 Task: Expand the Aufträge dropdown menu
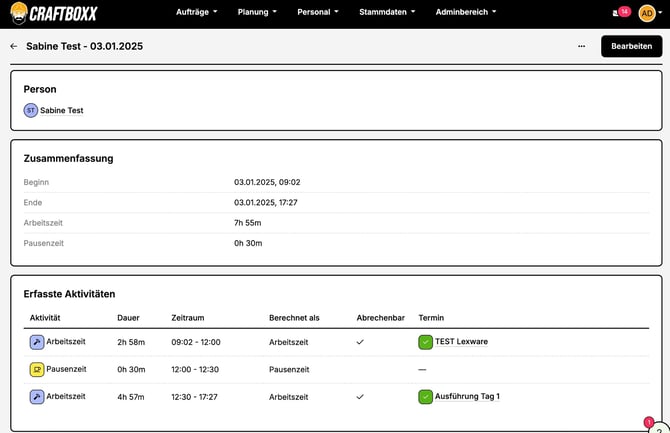pyautogui.click(x=196, y=13)
